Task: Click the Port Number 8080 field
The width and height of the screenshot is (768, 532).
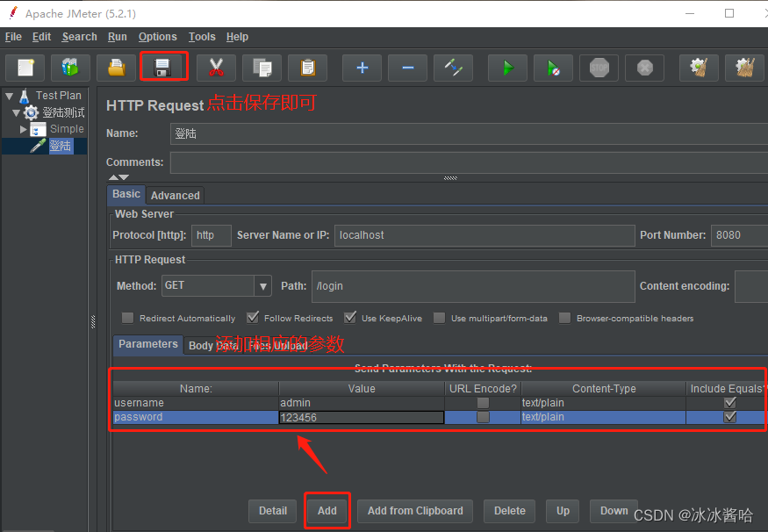Action: 740,235
